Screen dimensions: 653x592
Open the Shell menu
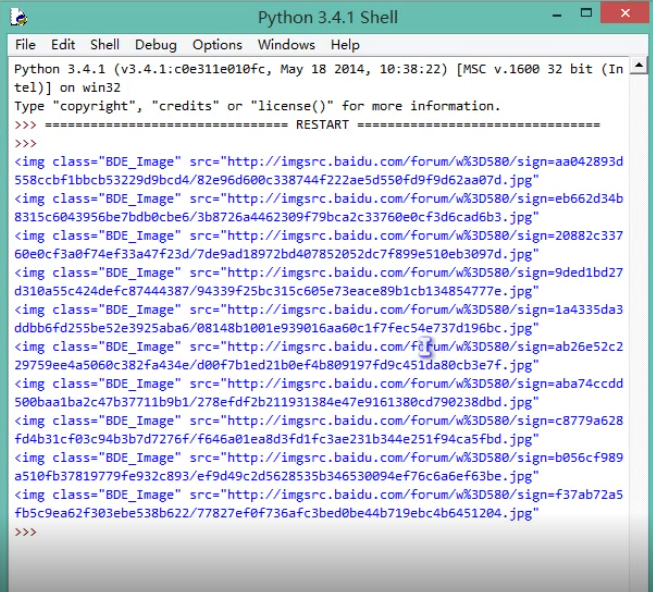(x=105, y=45)
